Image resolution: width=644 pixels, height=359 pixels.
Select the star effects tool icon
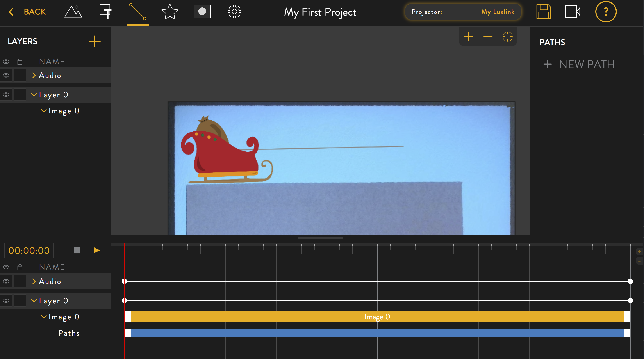pyautogui.click(x=170, y=12)
